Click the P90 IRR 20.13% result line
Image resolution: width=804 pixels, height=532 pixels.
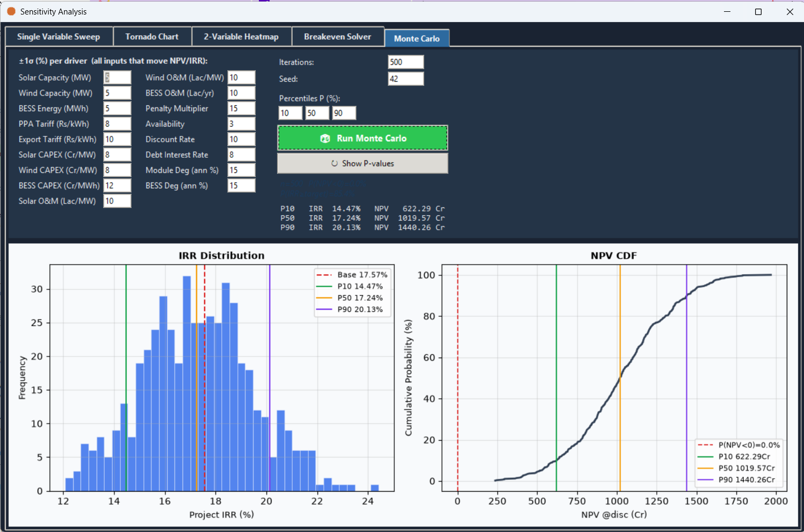pyautogui.click(x=363, y=228)
